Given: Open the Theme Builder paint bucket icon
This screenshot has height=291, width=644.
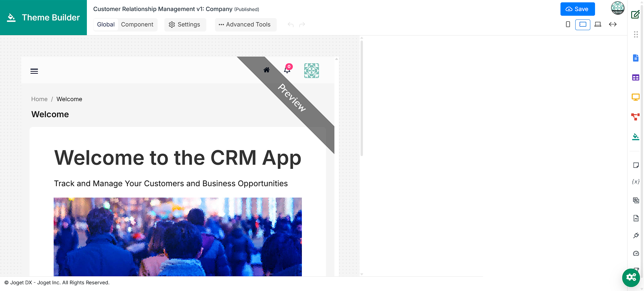Looking at the screenshot, I should coord(636,137).
